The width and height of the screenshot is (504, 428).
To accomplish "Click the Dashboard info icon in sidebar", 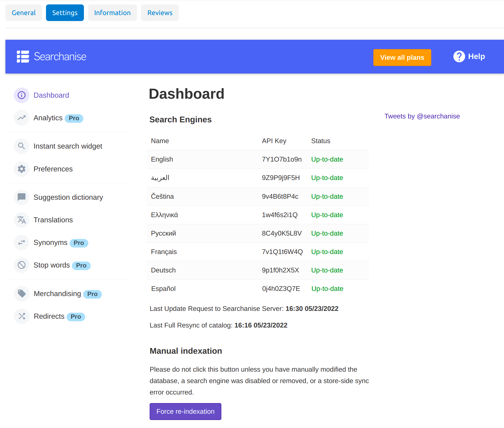I will pos(22,95).
